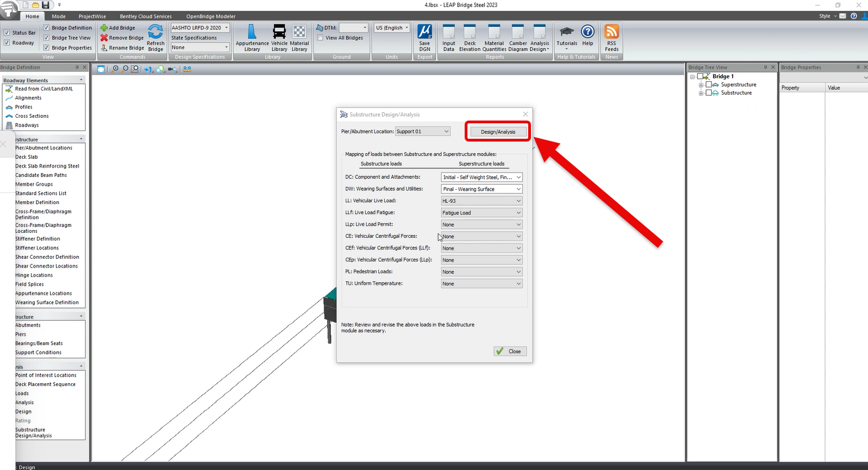Toggle the Bridge Properties checkbox
The width and height of the screenshot is (868, 470).
(46, 48)
